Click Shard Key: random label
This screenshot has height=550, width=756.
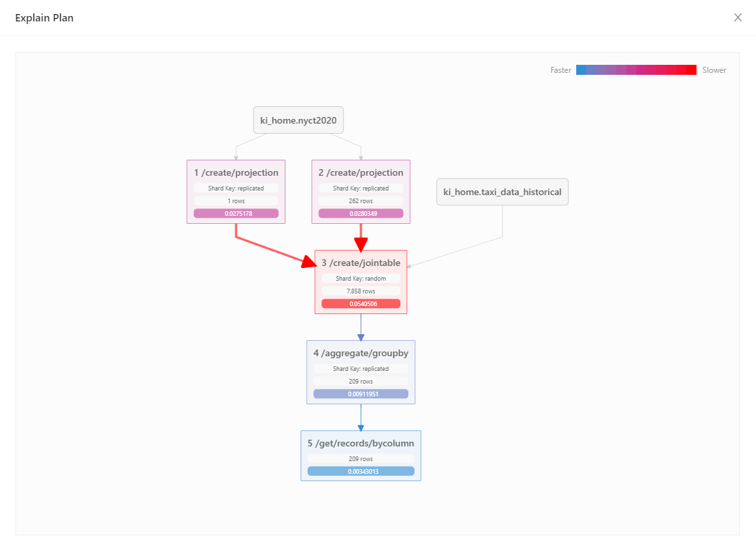tap(360, 278)
